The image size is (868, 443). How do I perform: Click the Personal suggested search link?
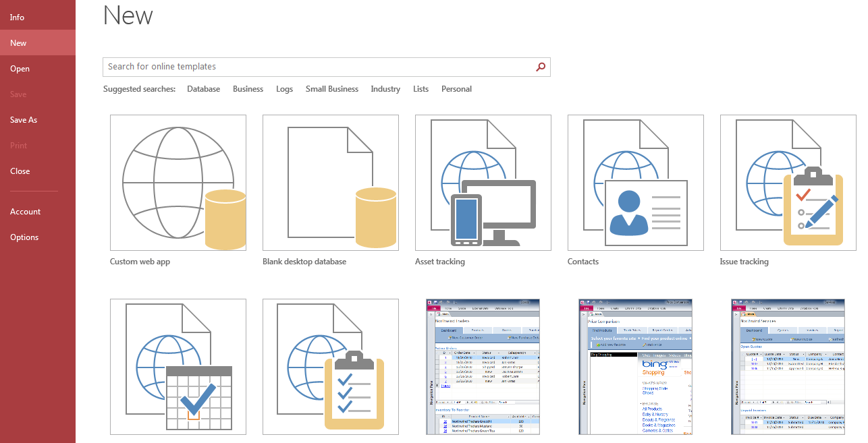click(x=456, y=89)
